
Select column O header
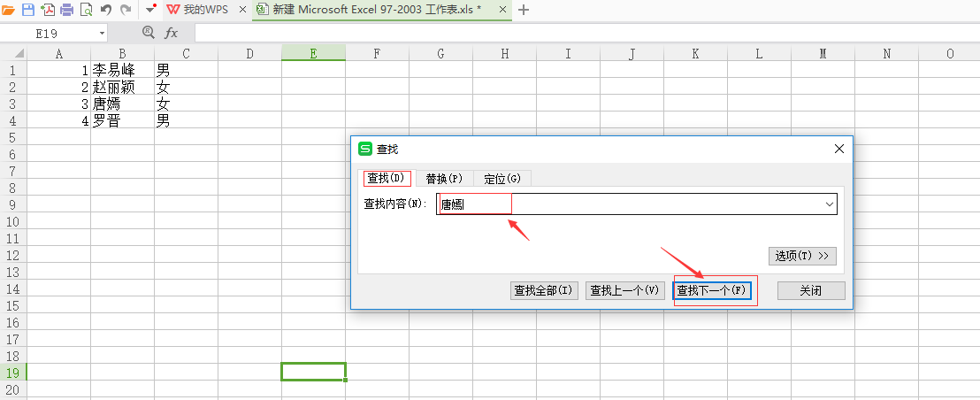tap(949, 54)
